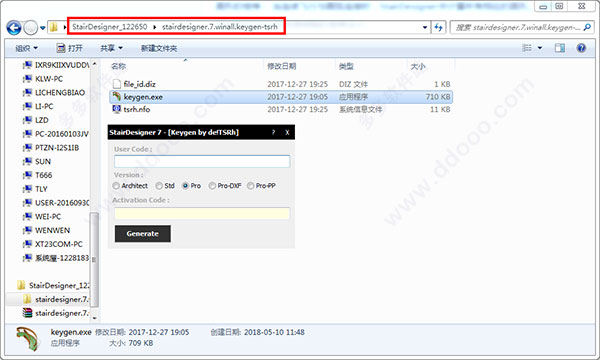Screen dimensions: 600x360
Task: Open the 共享 menu
Action: 111,48
